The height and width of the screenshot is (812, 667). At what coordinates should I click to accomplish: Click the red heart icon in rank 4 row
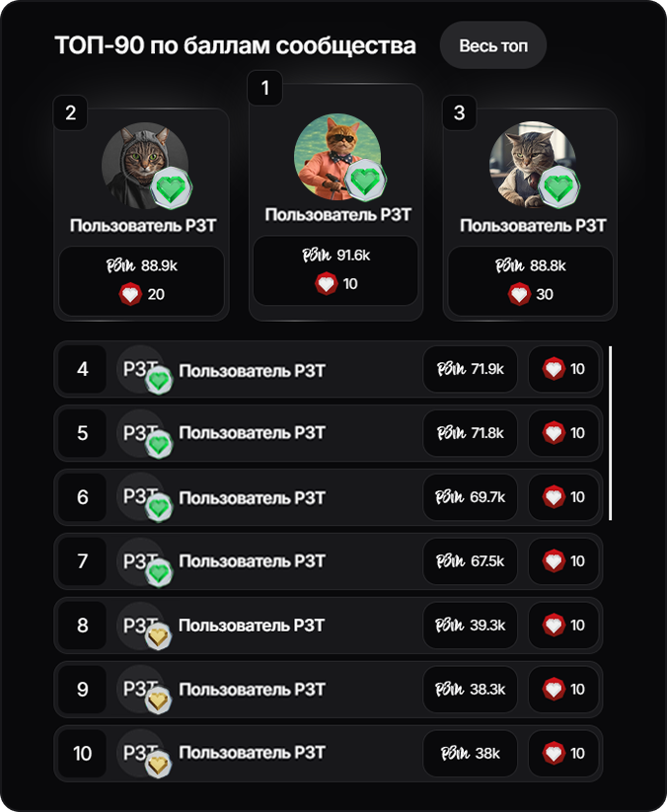click(x=554, y=369)
